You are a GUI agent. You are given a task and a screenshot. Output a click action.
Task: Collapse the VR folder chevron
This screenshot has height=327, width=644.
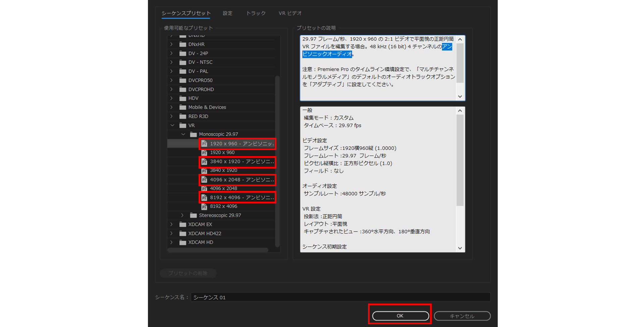pyautogui.click(x=172, y=125)
